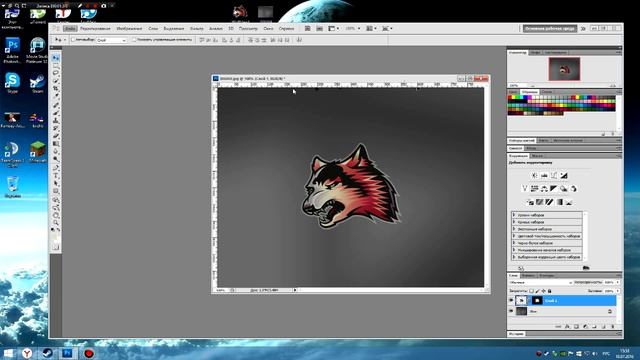The image size is (640, 360).
Task: Select the Фон background layer row
Action: tap(562, 311)
